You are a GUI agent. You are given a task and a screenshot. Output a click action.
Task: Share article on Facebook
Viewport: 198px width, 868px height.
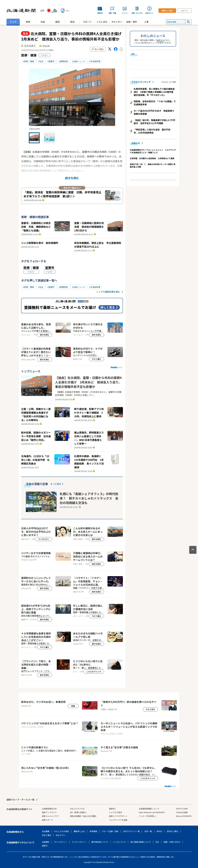116,49
